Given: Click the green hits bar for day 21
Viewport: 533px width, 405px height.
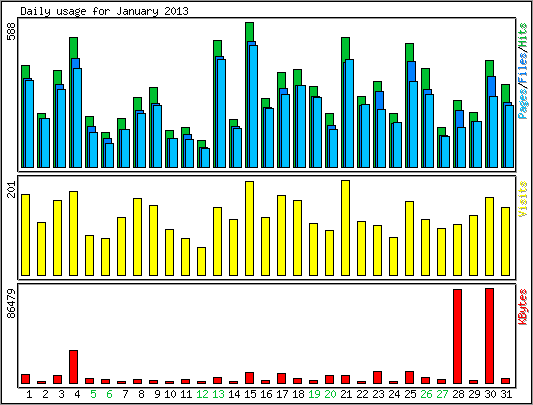Looking at the screenshot, I should [x=345, y=48].
